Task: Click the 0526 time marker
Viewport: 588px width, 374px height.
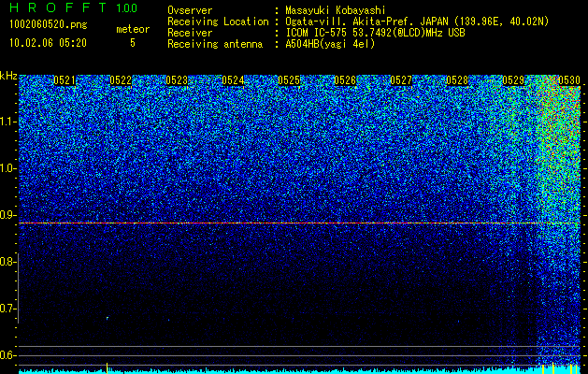Action: click(345, 80)
